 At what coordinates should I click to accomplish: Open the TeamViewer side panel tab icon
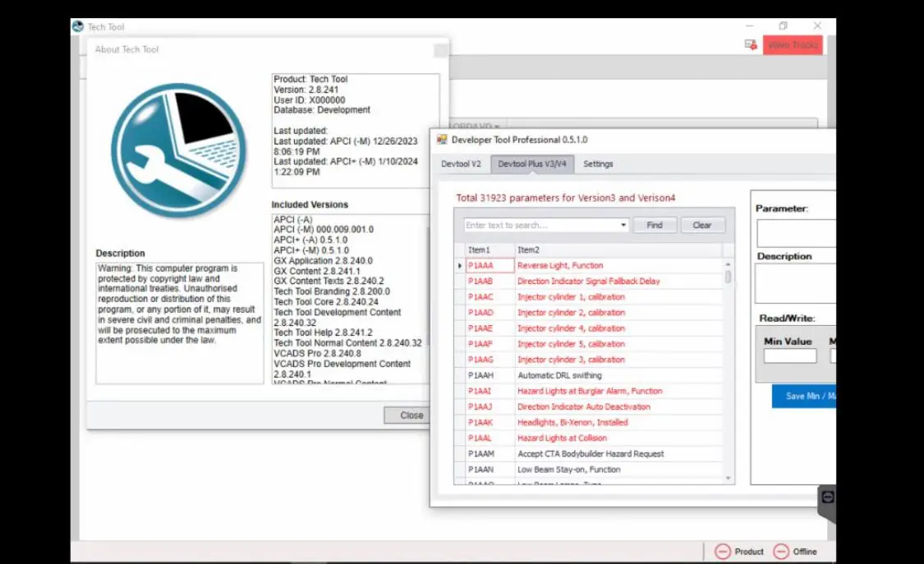pyautogui.click(x=828, y=498)
